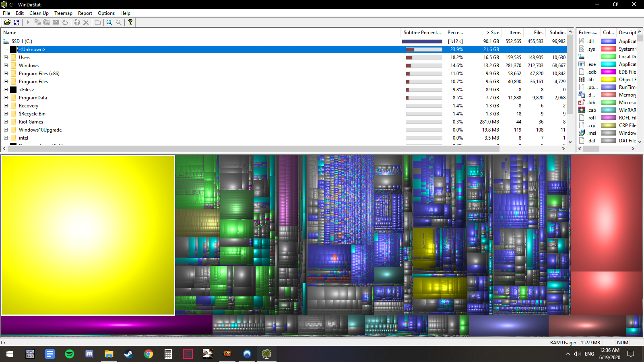644x362 pixels.
Task: Click the Expand/Open item play icon
Action: (x=28, y=23)
